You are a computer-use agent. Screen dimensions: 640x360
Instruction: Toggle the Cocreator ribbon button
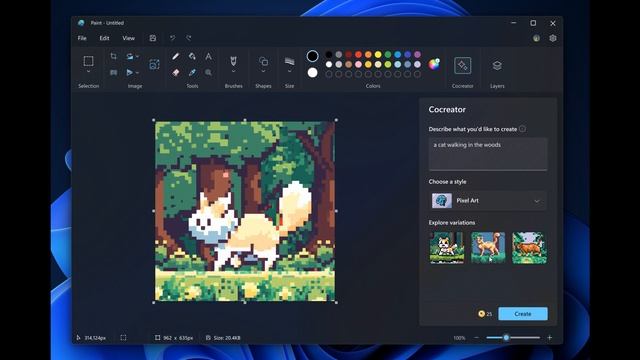pos(462,65)
